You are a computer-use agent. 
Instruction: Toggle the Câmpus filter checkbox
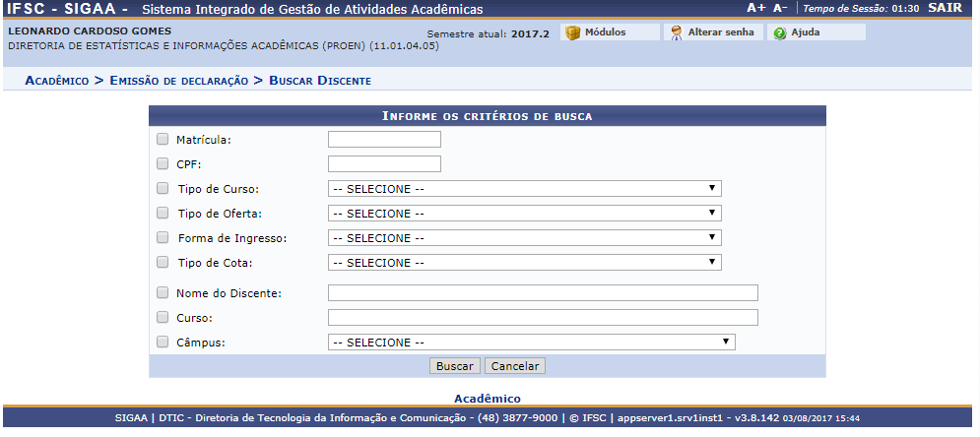[x=163, y=343]
